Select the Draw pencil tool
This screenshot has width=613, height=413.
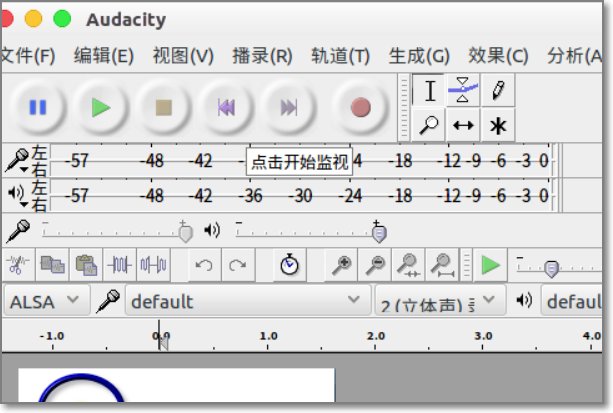click(x=498, y=90)
